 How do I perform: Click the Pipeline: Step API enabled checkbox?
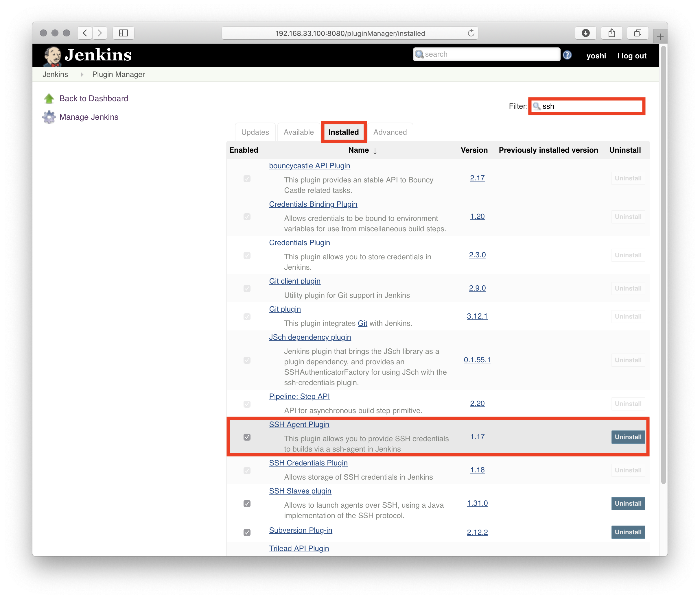(x=247, y=404)
